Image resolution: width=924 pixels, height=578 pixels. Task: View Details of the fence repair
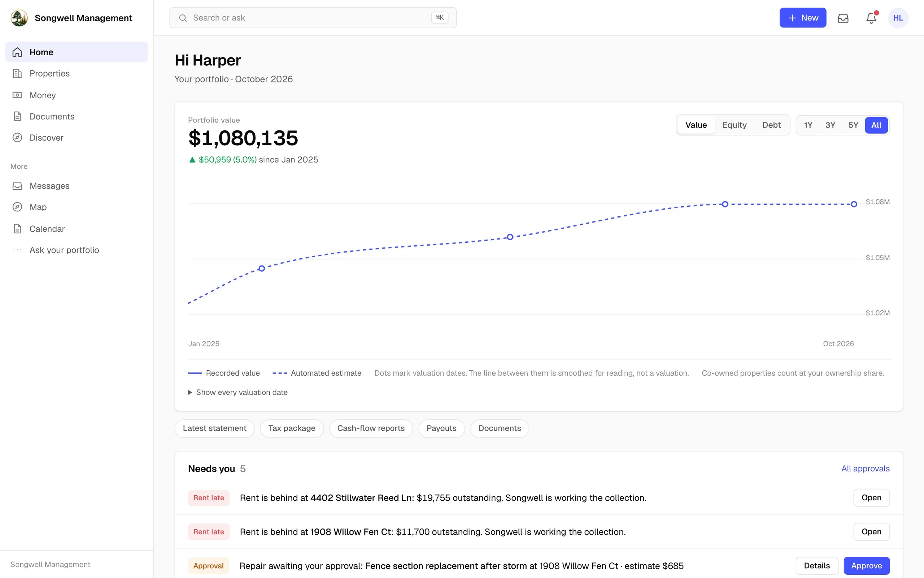pyautogui.click(x=817, y=565)
